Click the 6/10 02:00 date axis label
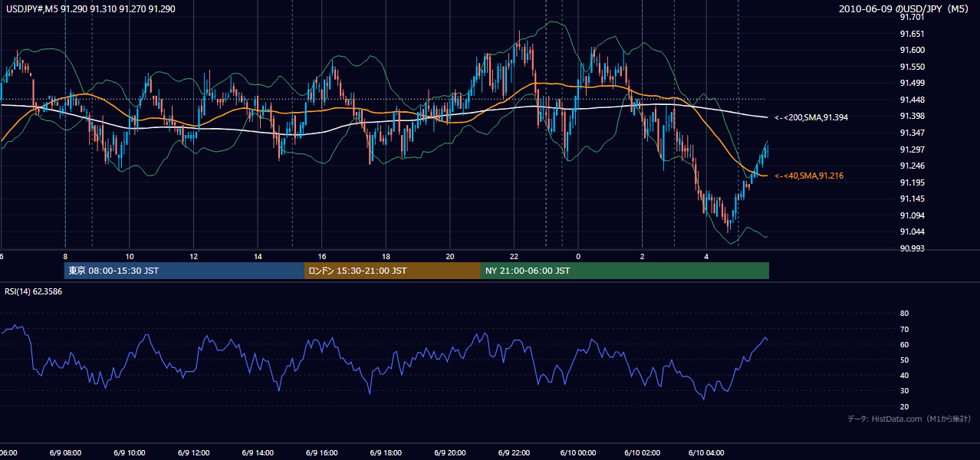980x460 pixels. (643, 453)
